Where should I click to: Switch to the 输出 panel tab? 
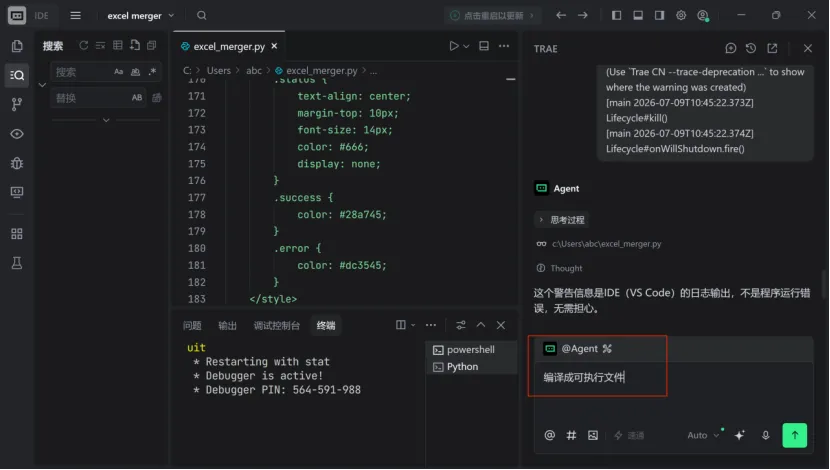click(x=228, y=326)
